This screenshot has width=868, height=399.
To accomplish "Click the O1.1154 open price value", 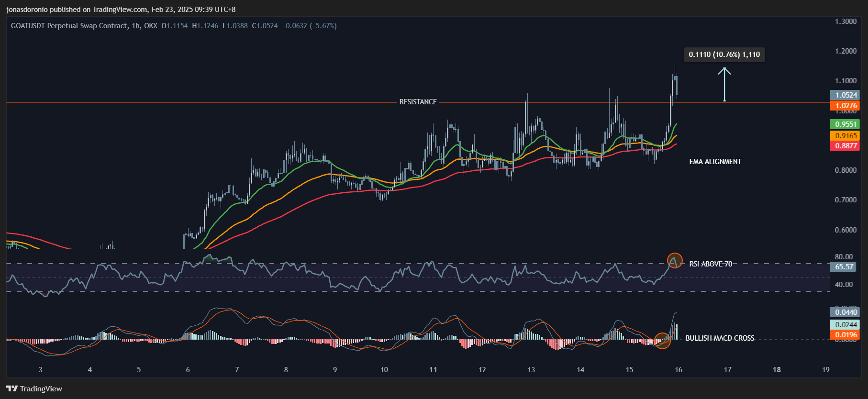I will click(175, 26).
